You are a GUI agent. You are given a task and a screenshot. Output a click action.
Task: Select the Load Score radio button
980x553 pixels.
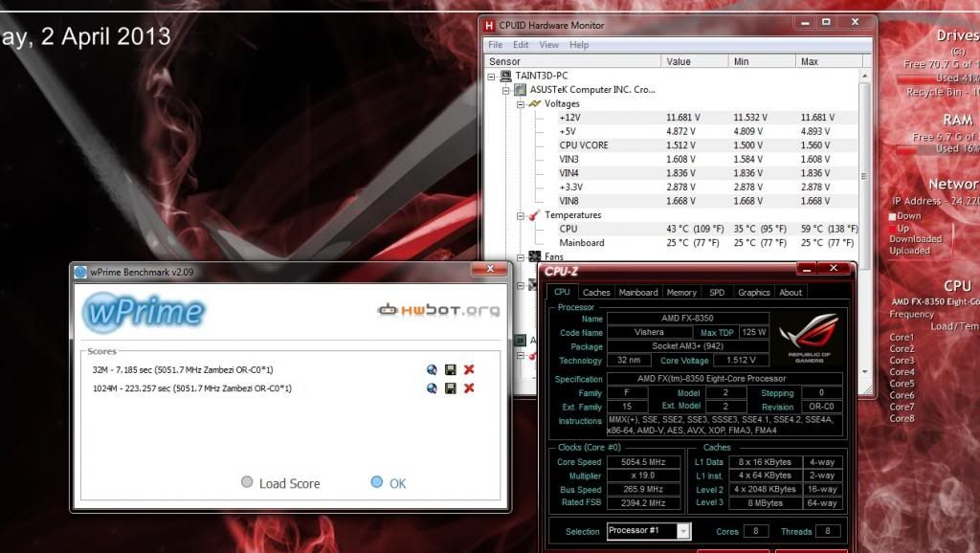[248, 483]
